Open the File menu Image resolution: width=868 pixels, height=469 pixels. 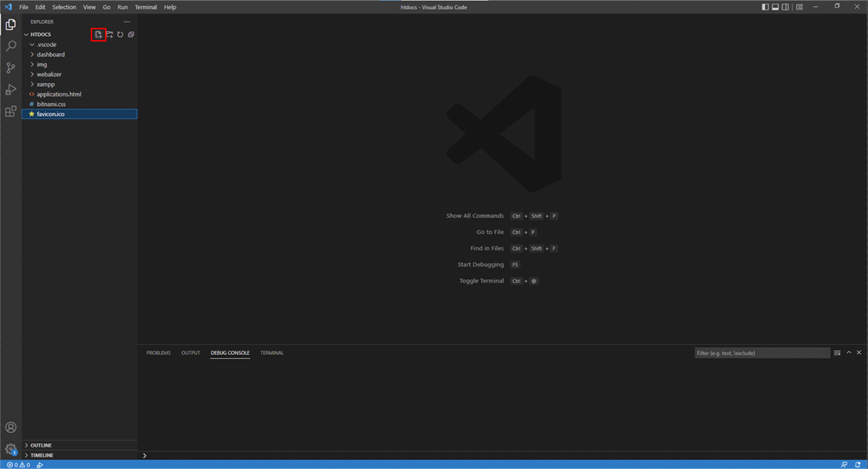[24, 7]
